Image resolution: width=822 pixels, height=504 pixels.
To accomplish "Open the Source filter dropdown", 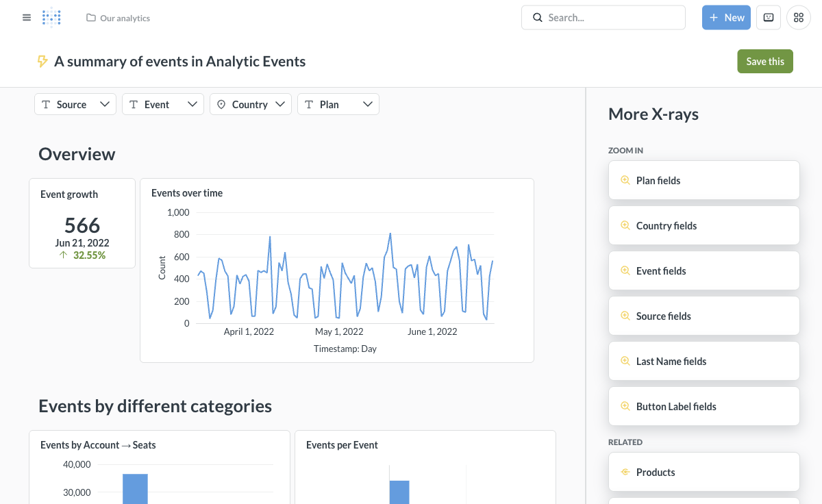I will click(x=75, y=104).
